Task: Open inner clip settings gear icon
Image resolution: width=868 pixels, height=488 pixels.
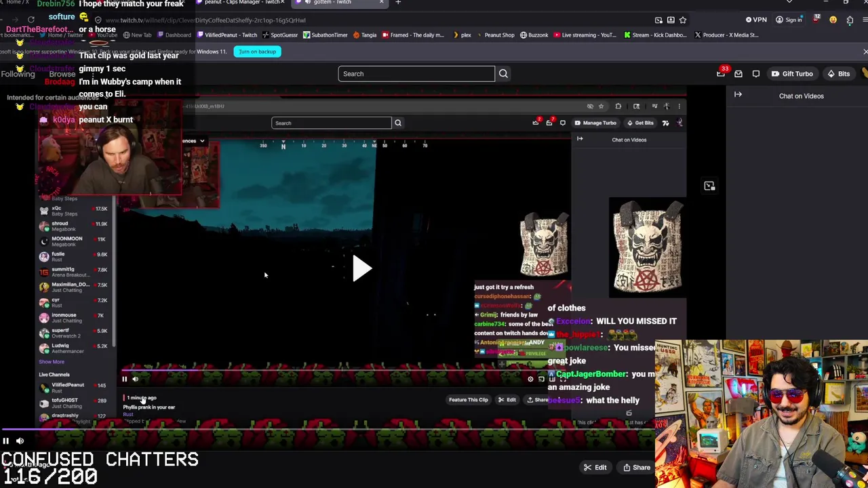Action: [x=530, y=380]
